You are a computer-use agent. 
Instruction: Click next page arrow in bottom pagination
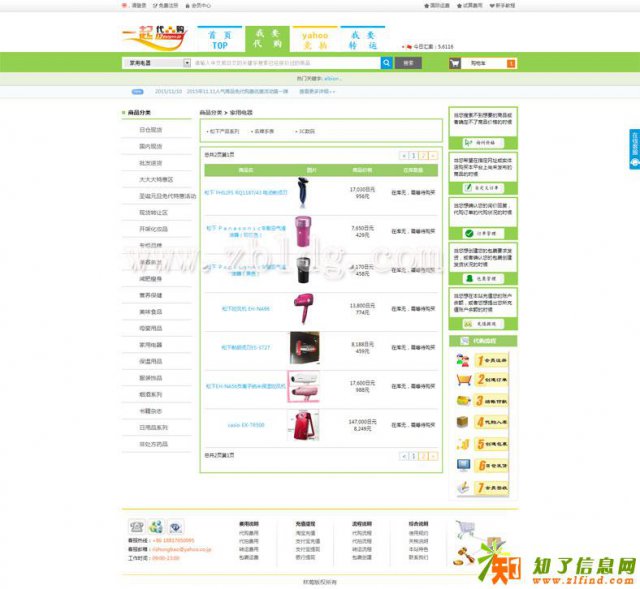(433, 456)
